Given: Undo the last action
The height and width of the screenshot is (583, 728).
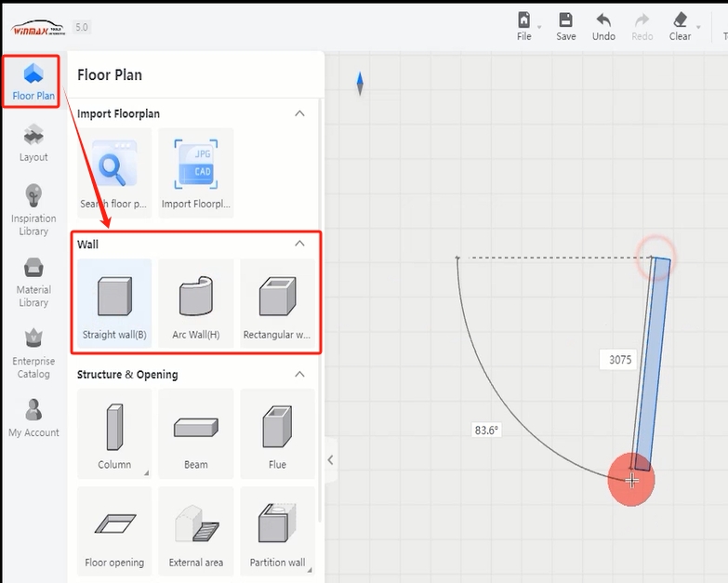Looking at the screenshot, I should (603, 26).
